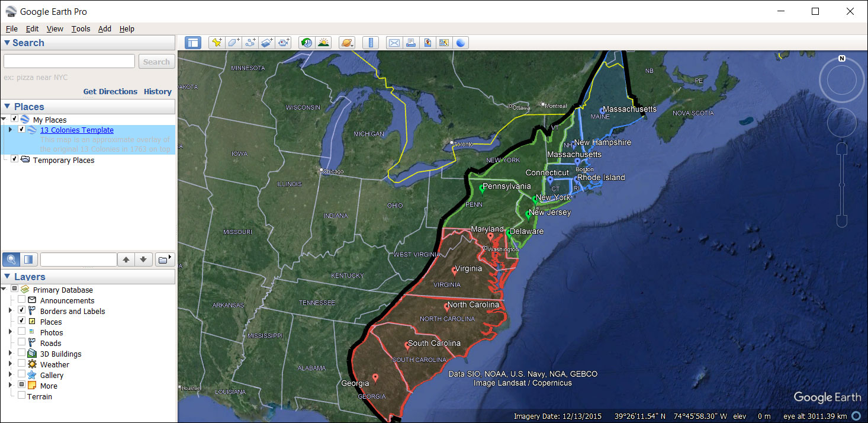This screenshot has width=868, height=423.
Task: Open the folder dropdown button in Places panel
Action: click(x=165, y=259)
